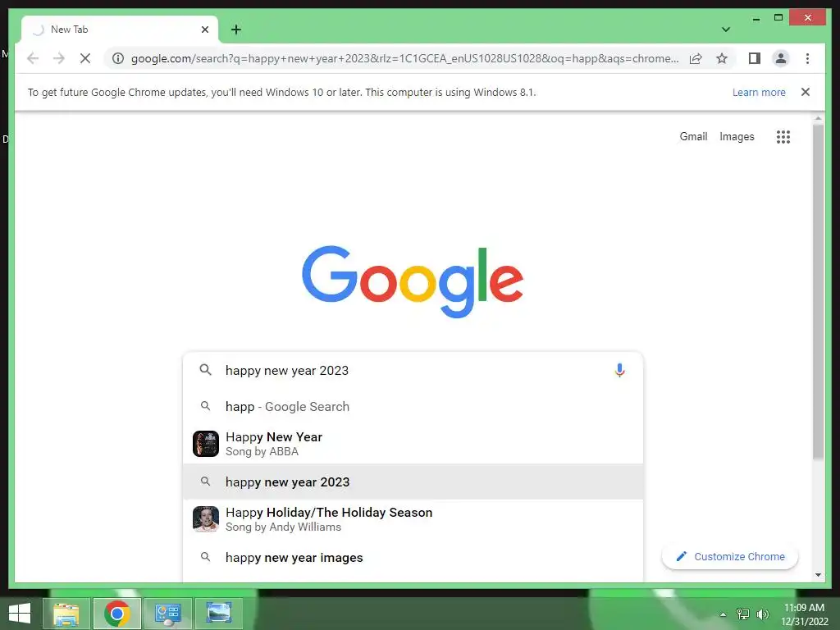Image resolution: width=840 pixels, height=630 pixels.
Task: Open File Explorer from the taskbar
Action: tap(66, 614)
